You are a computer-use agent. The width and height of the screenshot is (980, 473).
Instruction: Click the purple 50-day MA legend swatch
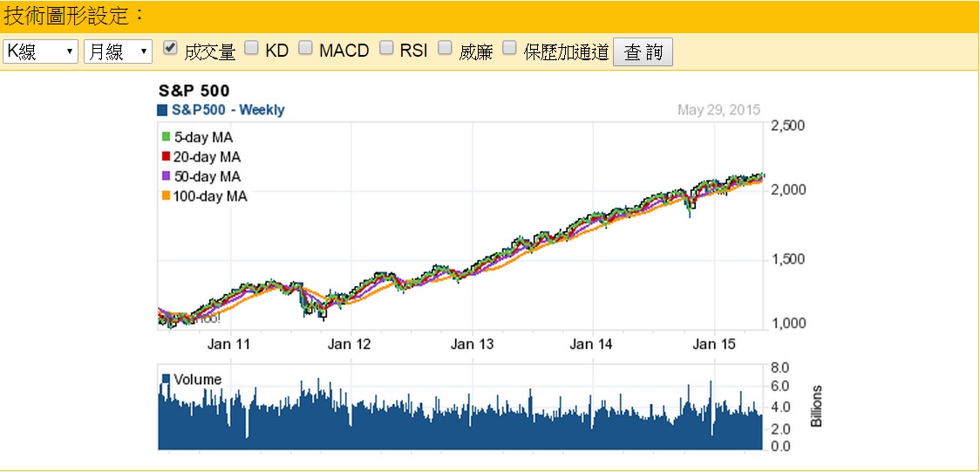[x=167, y=176]
